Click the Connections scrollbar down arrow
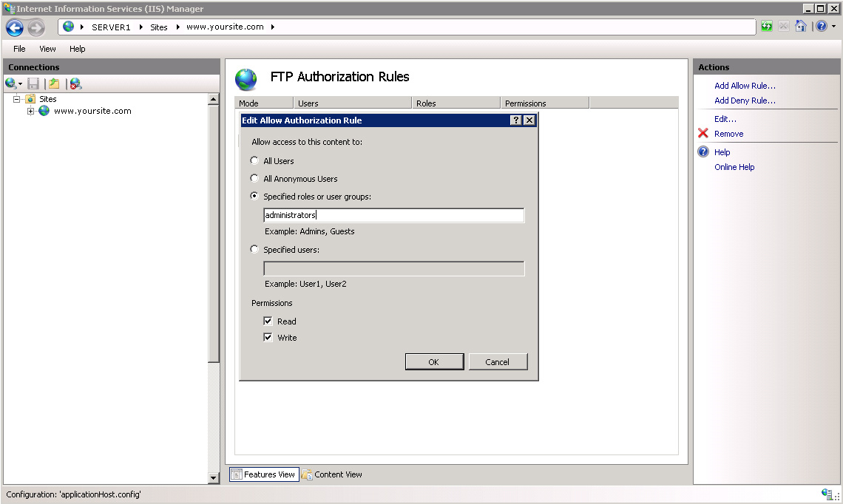 tap(214, 477)
